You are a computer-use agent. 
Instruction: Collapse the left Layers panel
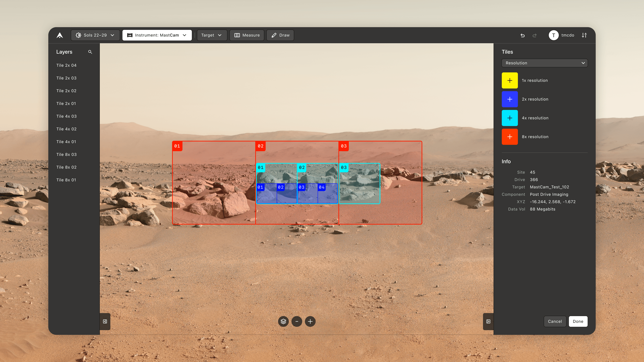105,322
